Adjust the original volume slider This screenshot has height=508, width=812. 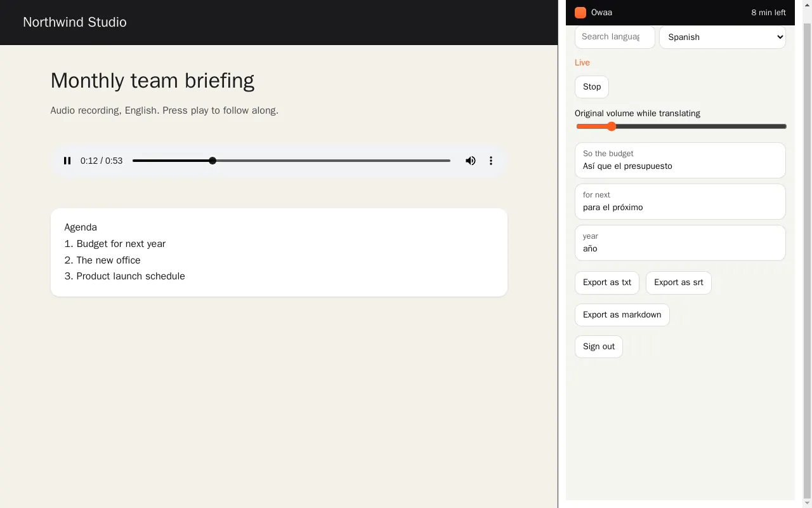click(x=681, y=126)
